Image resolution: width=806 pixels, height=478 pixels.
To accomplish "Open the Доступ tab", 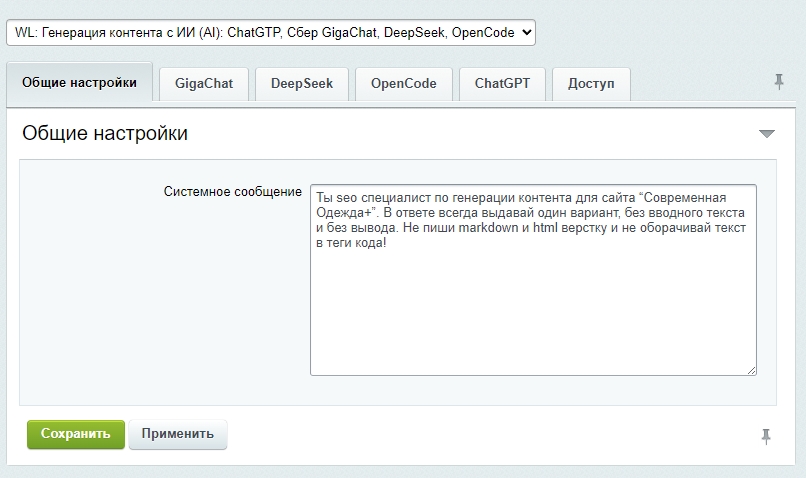I will (x=591, y=84).
